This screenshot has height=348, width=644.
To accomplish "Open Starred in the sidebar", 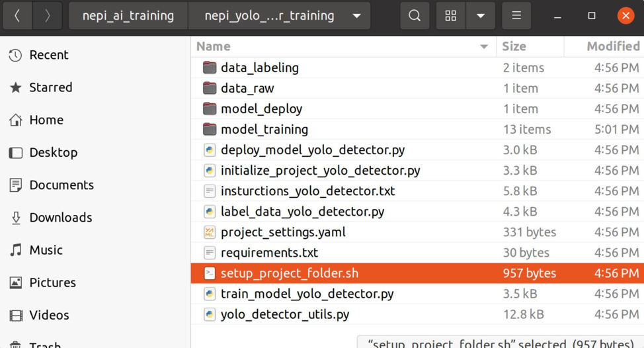I will 50,87.
